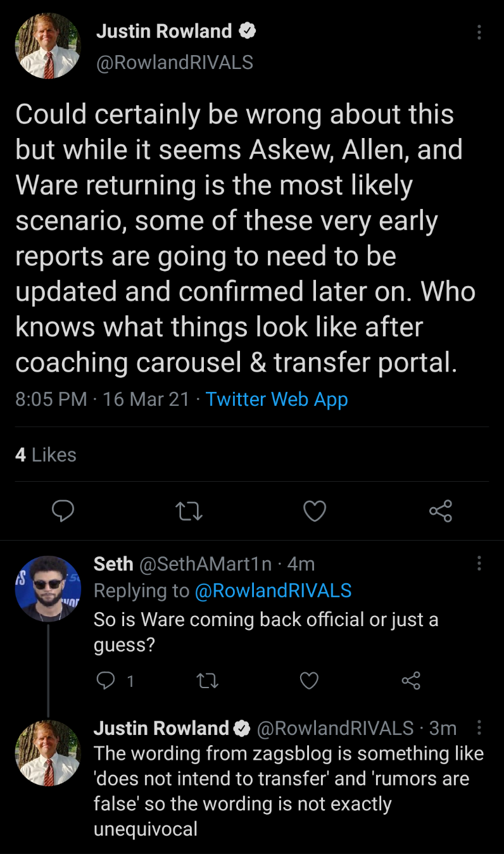This screenshot has height=854, width=504.
Task: Open more options on Seth's reply
Action: click(x=479, y=563)
